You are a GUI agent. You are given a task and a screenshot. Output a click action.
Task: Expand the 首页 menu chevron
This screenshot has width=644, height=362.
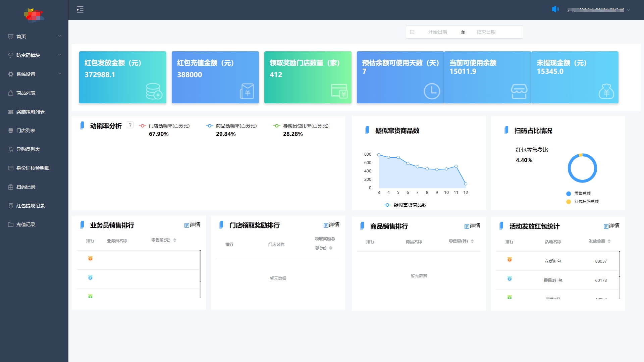pyautogui.click(x=60, y=36)
